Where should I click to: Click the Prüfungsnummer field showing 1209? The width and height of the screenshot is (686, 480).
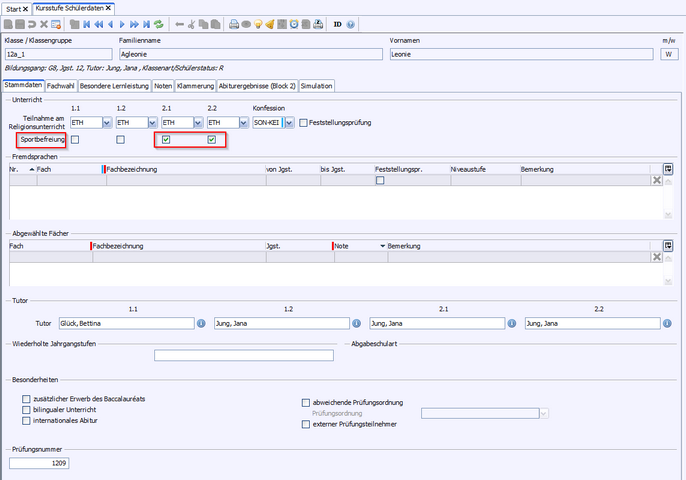39,464
